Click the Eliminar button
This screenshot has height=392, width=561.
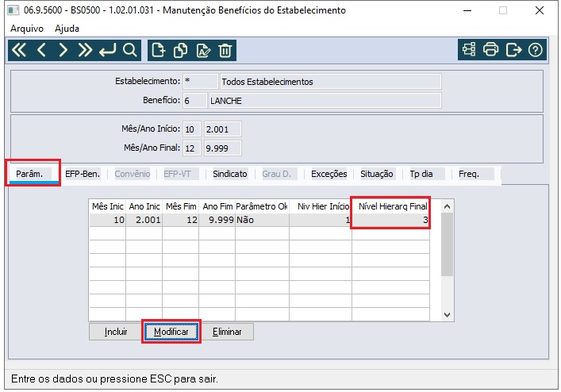pyautogui.click(x=227, y=332)
